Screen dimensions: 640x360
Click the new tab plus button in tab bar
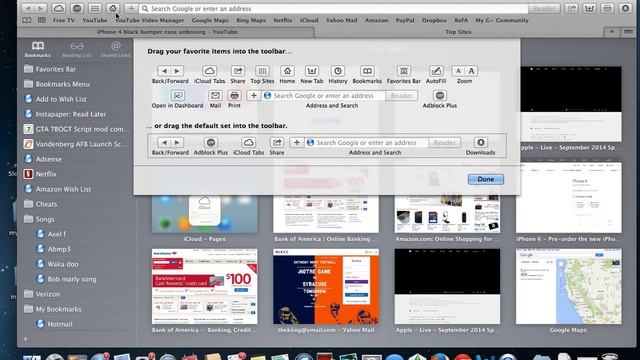point(611,32)
